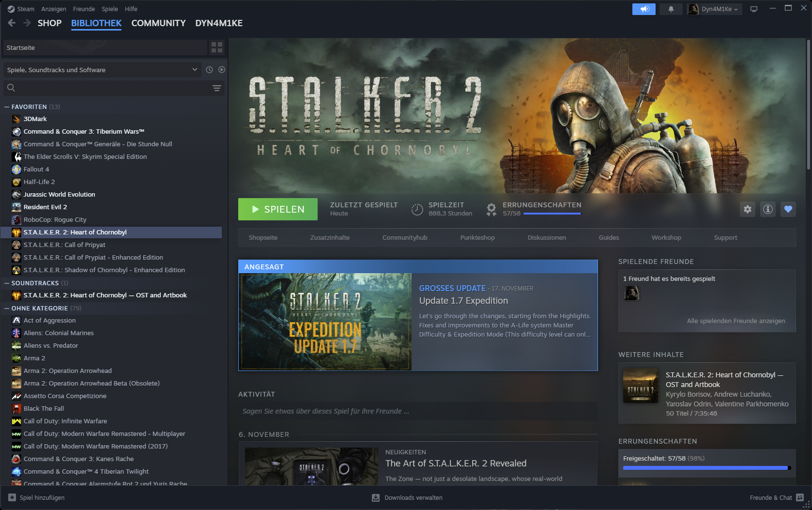Open the Guides link
This screenshot has height=510, width=812.
click(x=609, y=238)
